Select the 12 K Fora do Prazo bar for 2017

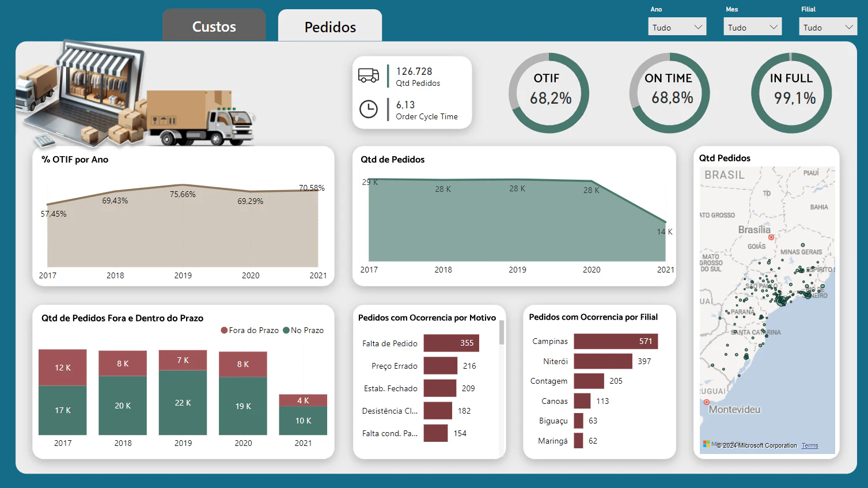coord(63,368)
